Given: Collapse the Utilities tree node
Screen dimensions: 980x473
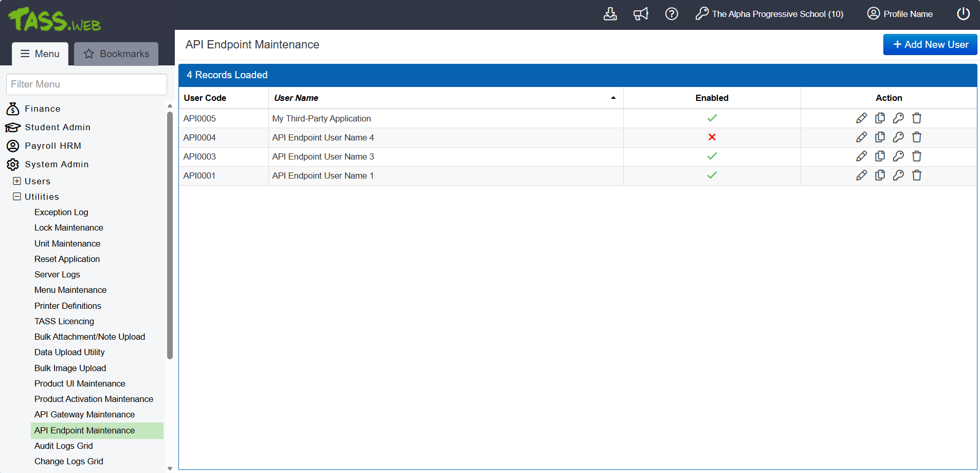Looking at the screenshot, I should click(x=17, y=197).
